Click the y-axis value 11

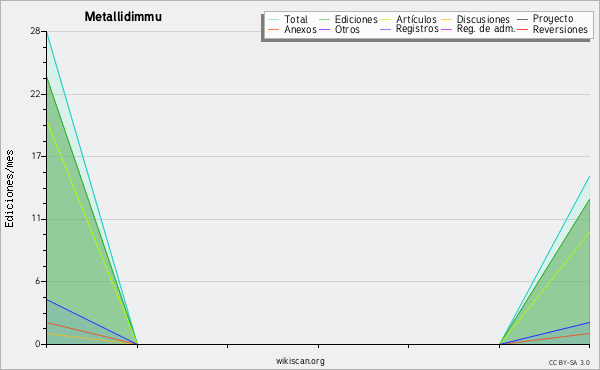pos(36,218)
